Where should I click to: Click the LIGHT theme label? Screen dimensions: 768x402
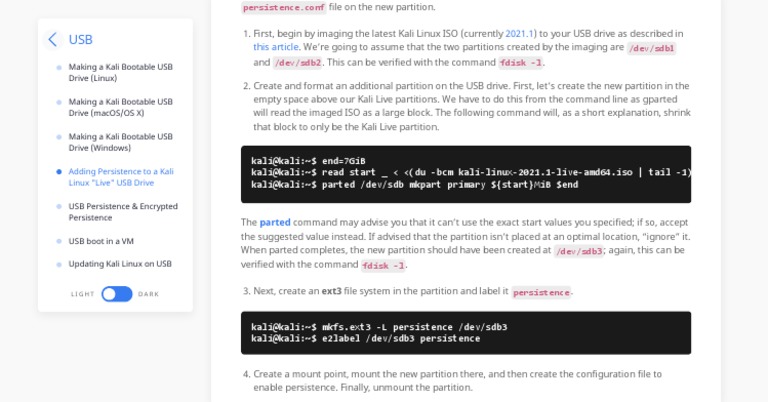tap(83, 294)
